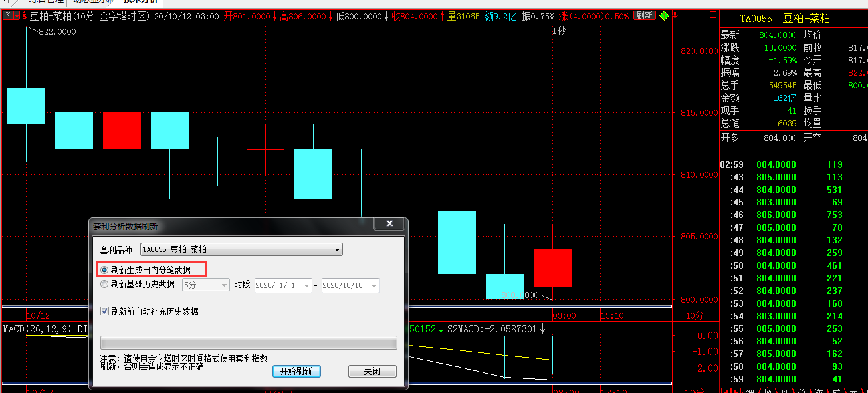This screenshot has width=868, height=393.
Task: Click the 关闭 button in dialog
Action: [372, 371]
